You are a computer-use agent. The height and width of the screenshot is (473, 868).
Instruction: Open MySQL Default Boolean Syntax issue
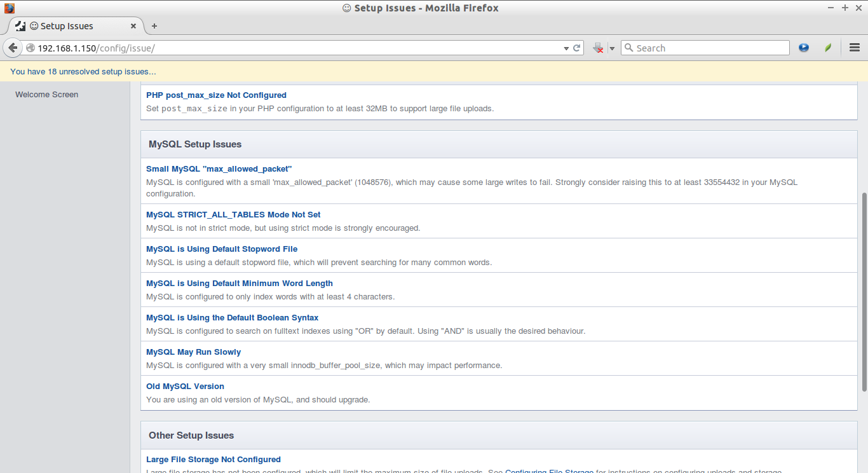click(x=233, y=318)
